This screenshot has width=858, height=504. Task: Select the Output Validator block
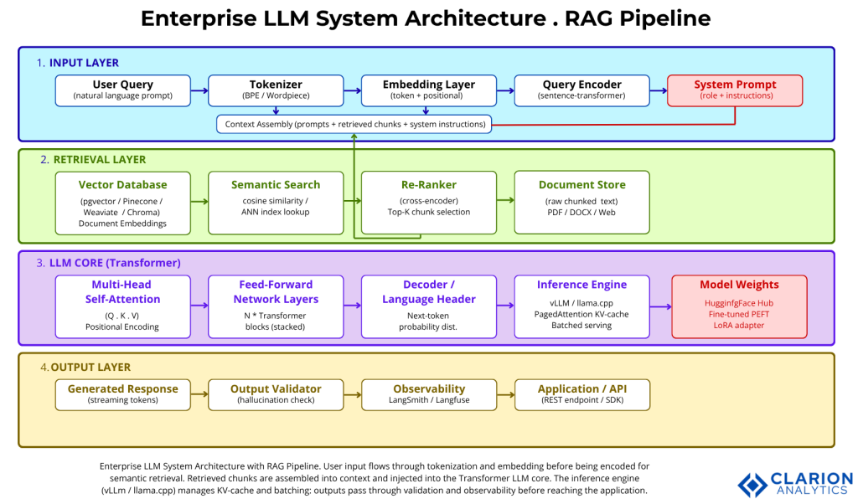(276, 394)
